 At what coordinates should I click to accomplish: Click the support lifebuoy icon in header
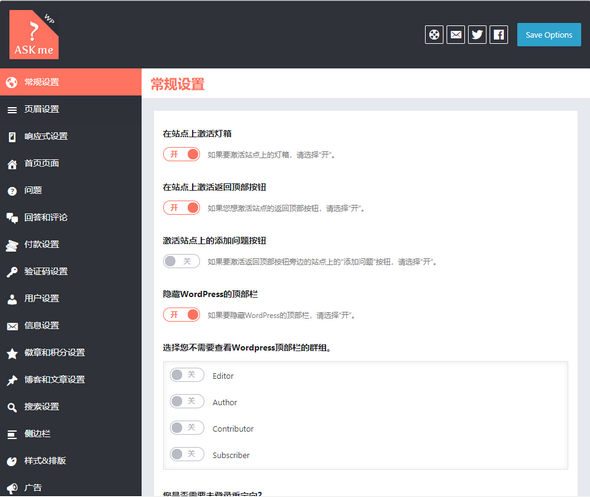434,35
